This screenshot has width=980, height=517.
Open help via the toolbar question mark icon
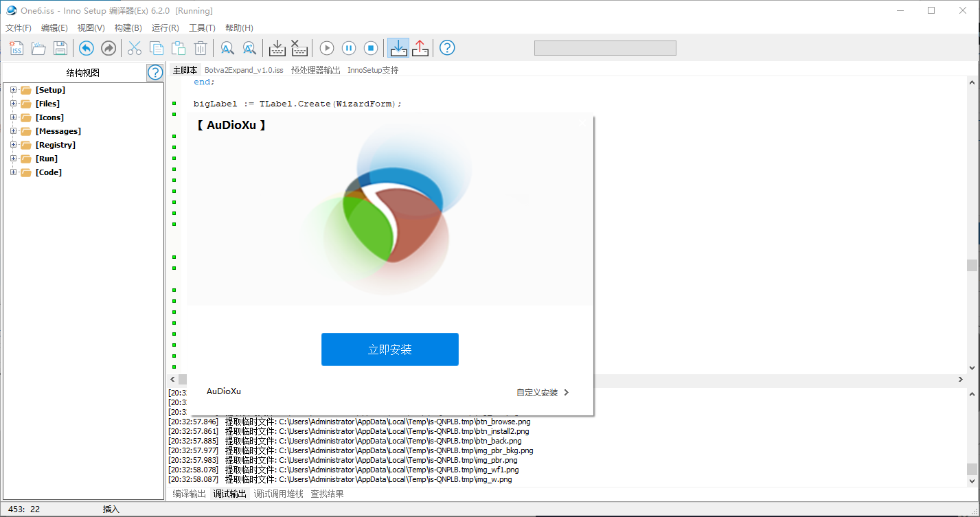tap(447, 48)
